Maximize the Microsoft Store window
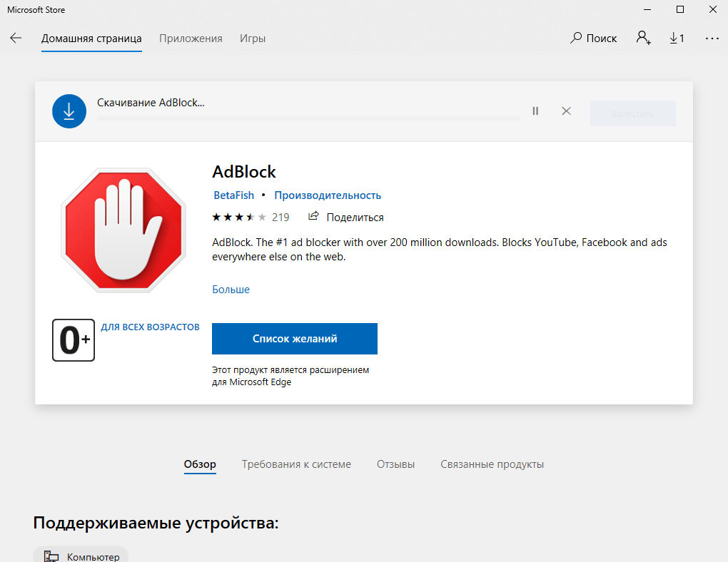Viewport: 728px width, 562px height. (x=680, y=10)
